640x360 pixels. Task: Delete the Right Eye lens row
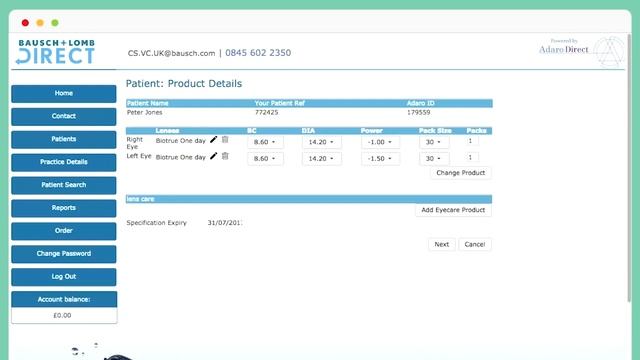pyautogui.click(x=225, y=140)
